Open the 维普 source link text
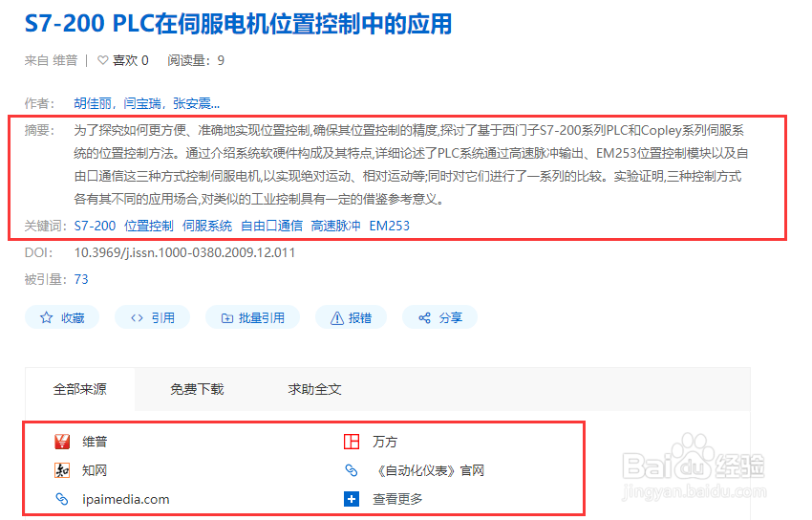 click(95, 442)
